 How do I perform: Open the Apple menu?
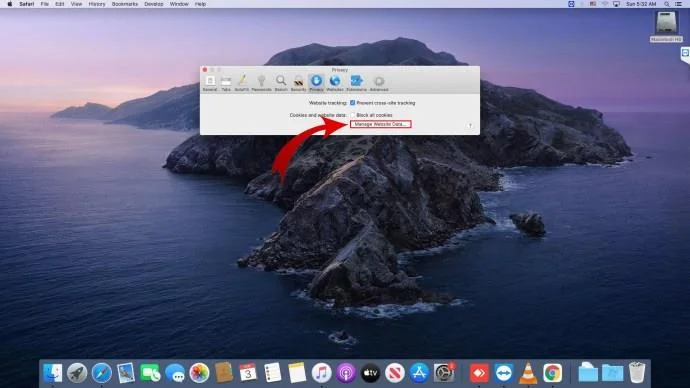(x=10, y=4)
